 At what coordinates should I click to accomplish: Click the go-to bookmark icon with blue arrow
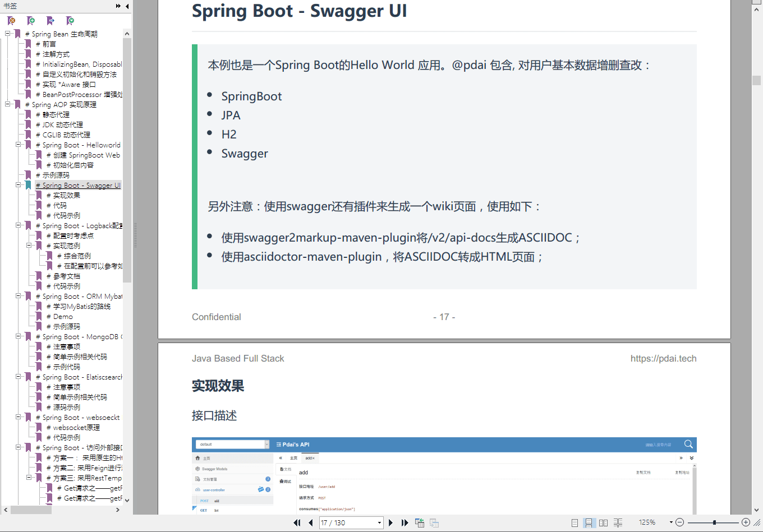point(50,21)
